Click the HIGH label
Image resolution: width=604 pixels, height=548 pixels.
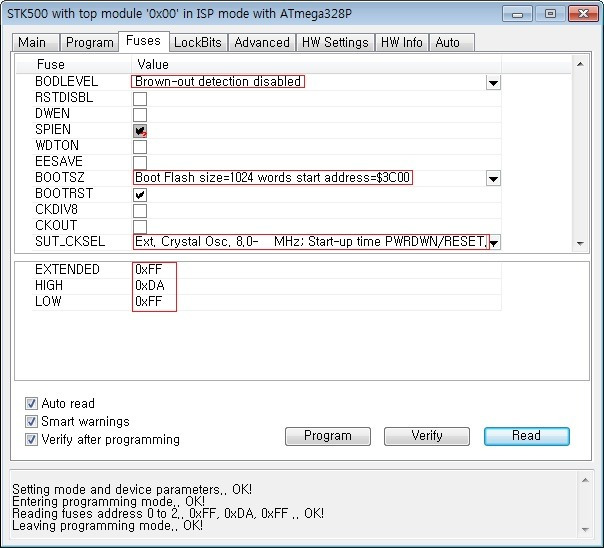coord(49,285)
